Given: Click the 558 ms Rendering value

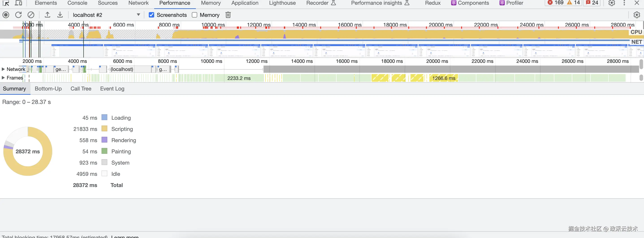Looking at the screenshot, I should click(x=88, y=140).
